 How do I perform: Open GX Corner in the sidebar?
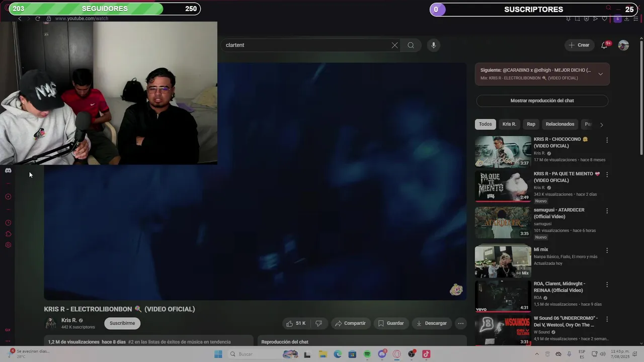(8, 330)
